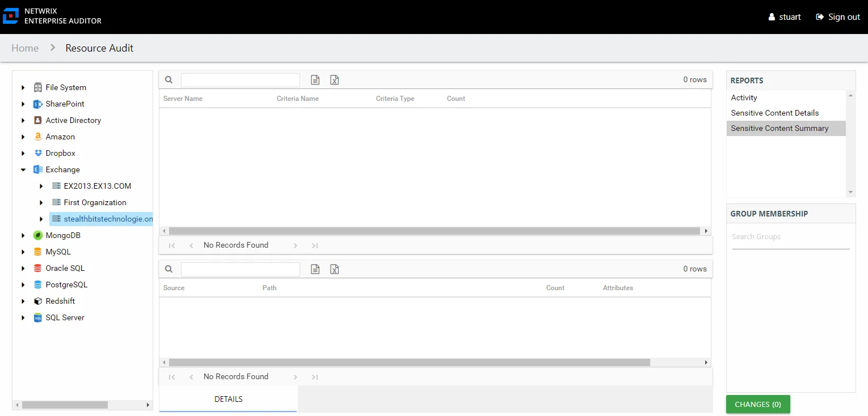
Task: Select the MongoDB tree item
Action: 63,235
